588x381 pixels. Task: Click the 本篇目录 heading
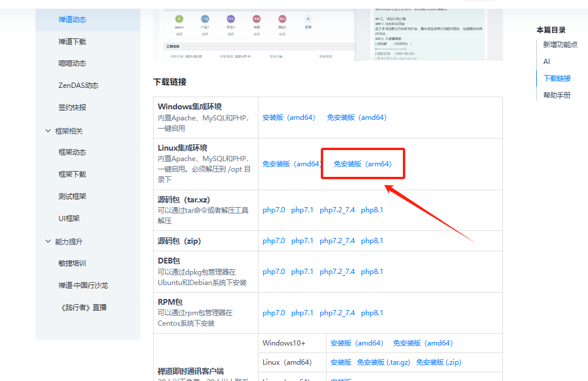point(551,30)
